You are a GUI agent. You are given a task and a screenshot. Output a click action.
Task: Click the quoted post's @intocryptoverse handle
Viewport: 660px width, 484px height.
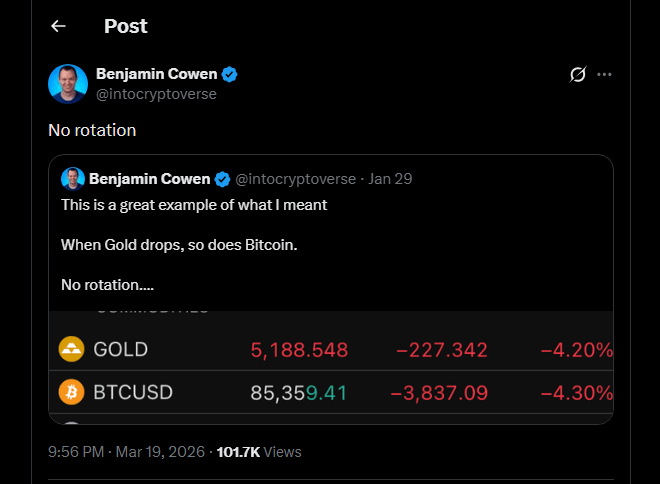[x=295, y=179]
